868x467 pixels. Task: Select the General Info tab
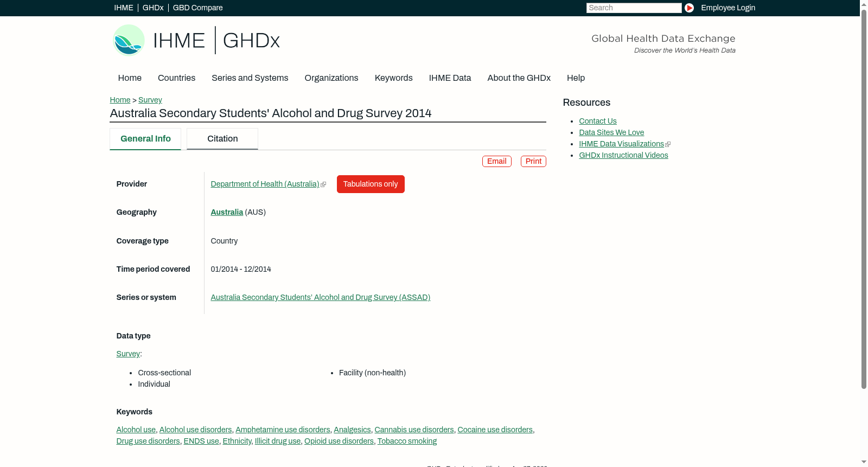(145, 139)
